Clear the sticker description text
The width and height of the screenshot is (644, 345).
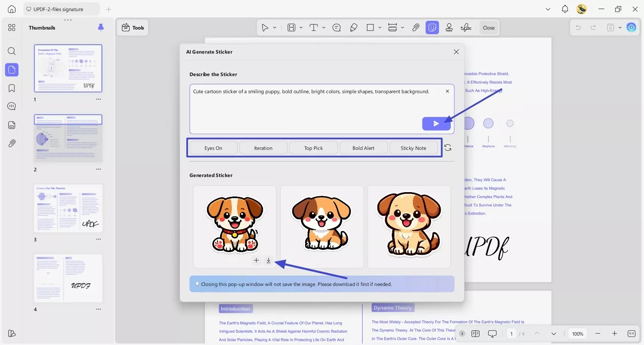(x=447, y=91)
